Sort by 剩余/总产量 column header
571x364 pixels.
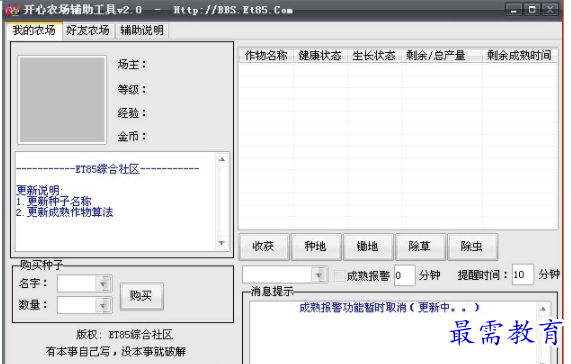point(442,55)
